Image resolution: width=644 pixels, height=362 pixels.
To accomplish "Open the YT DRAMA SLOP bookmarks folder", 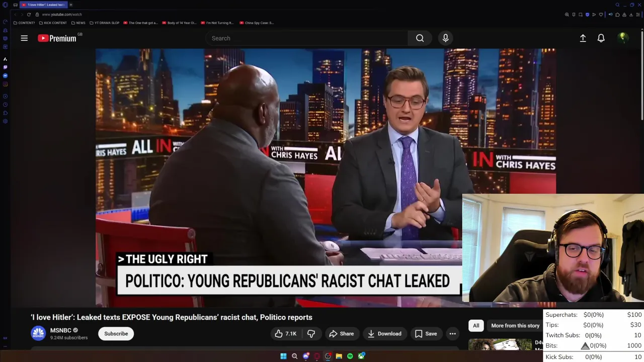I will pos(105,23).
